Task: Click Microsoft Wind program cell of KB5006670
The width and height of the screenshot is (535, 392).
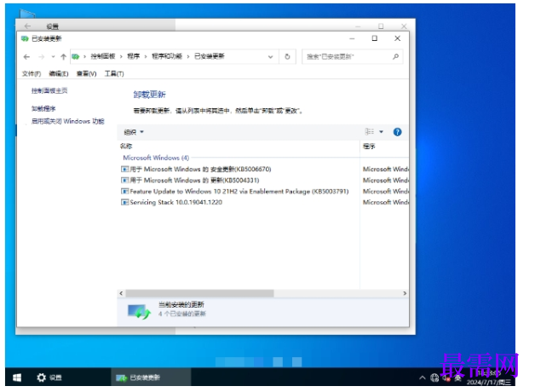Action: click(x=386, y=170)
